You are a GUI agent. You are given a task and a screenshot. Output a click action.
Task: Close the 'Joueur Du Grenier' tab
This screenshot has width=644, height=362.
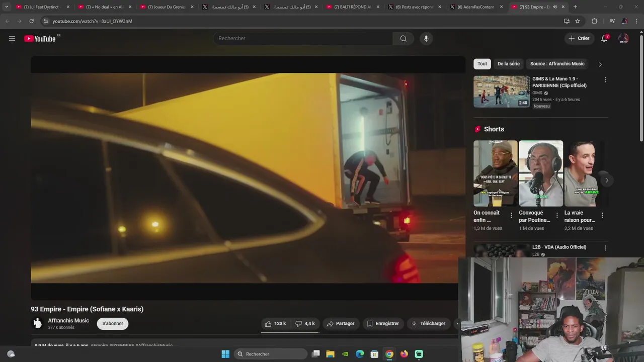click(x=192, y=7)
